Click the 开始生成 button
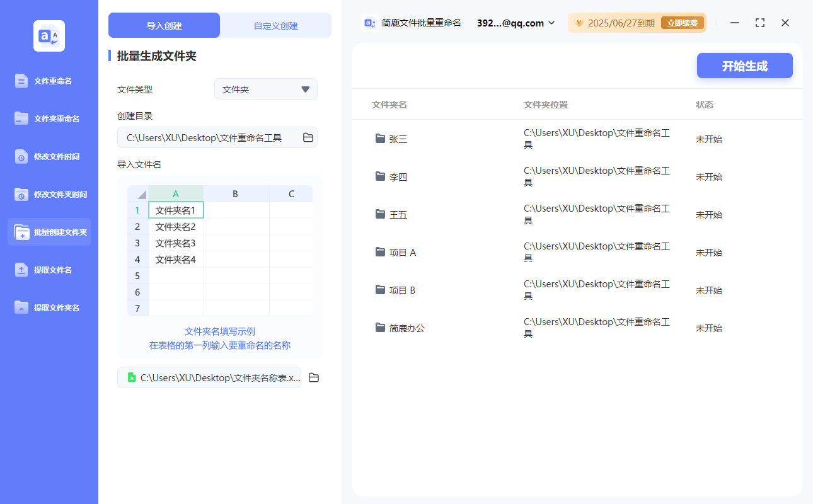 (744, 66)
